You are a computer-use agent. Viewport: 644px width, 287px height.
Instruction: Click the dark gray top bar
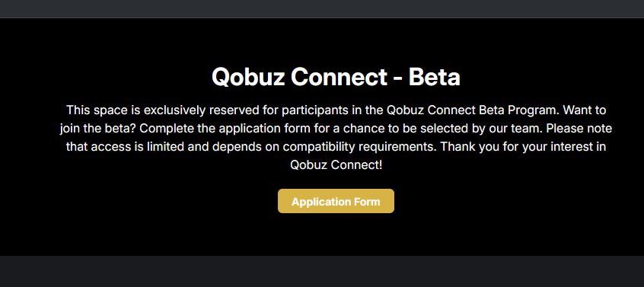coord(322,8)
